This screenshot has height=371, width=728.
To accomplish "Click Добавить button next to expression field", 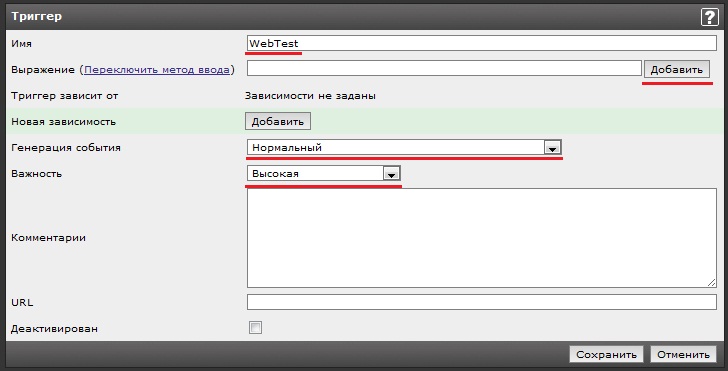I will tap(676, 69).
